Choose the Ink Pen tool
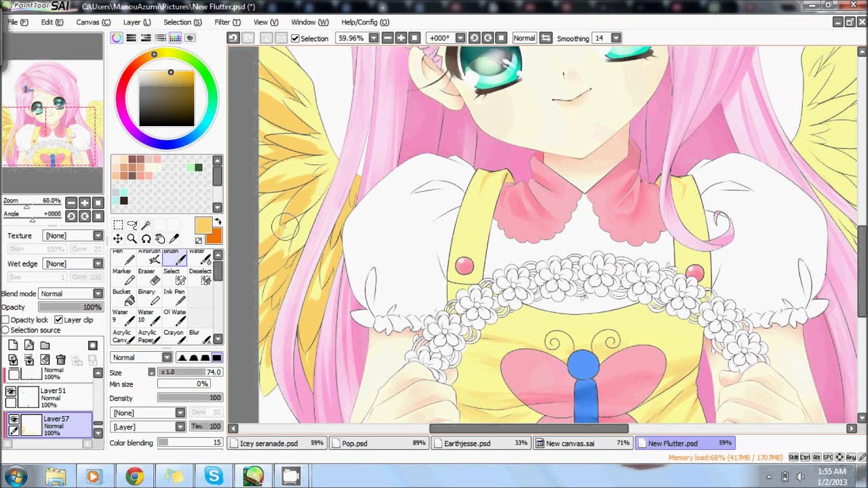The image size is (868, 488). click(175, 297)
